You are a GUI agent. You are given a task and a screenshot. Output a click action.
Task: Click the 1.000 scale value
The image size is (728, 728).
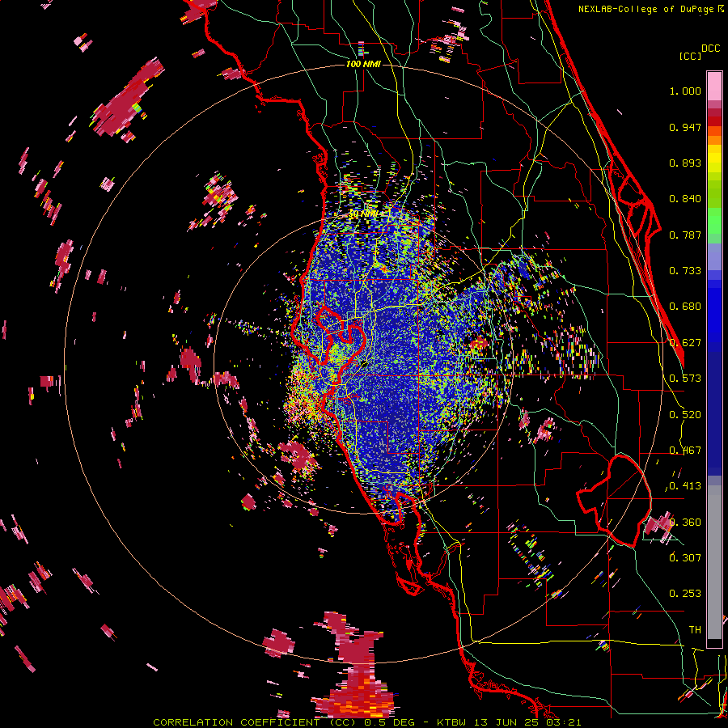point(685,91)
